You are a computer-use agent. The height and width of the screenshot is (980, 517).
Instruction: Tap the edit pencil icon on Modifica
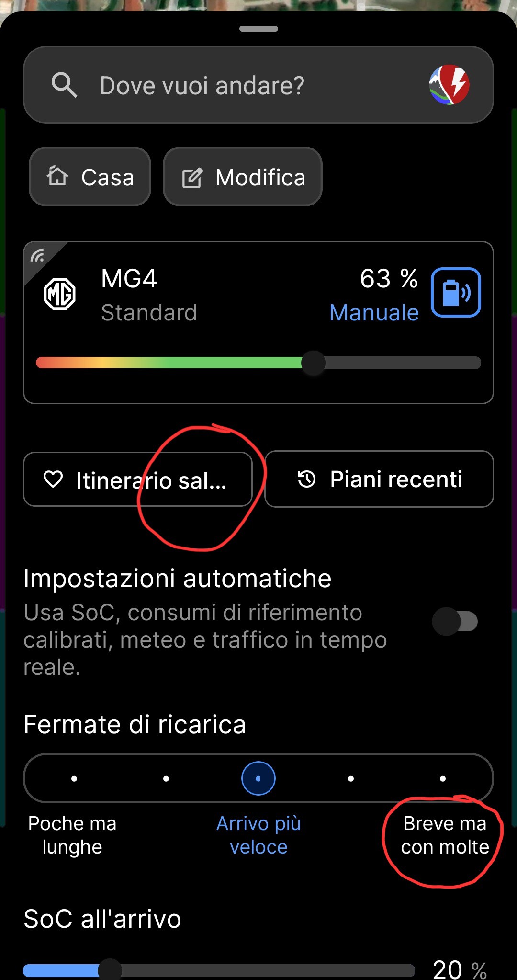coord(192,178)
